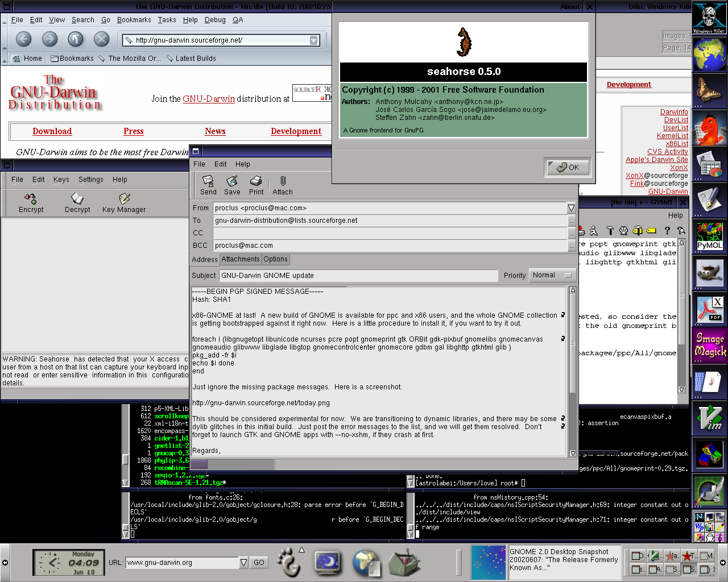
Task: Select the Encrypt tool in Seahorse
Action: click(x=31, y=203)
